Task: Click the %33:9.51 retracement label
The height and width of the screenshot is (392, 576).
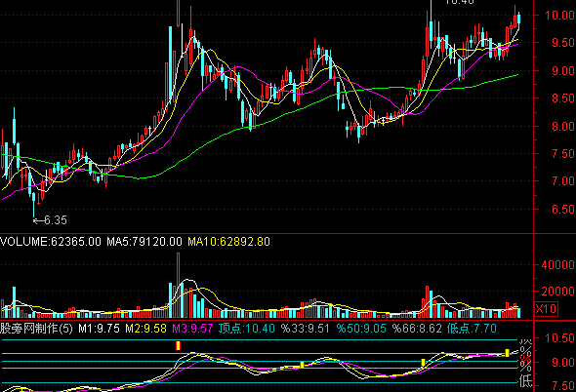Action: [306, 329]
